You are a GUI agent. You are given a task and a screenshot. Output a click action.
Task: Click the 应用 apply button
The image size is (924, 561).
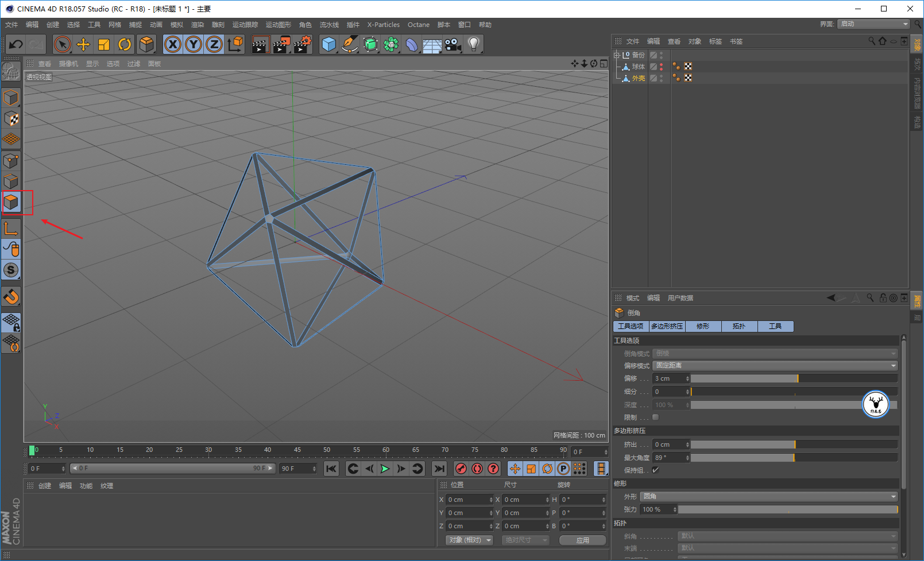pyautogui.click(x=583, y=540)
